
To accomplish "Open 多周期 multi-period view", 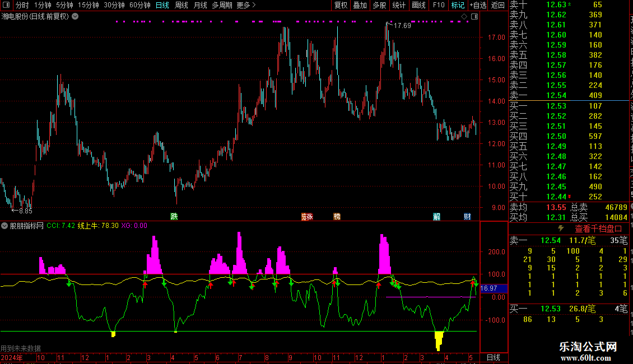I will point(222,5).
